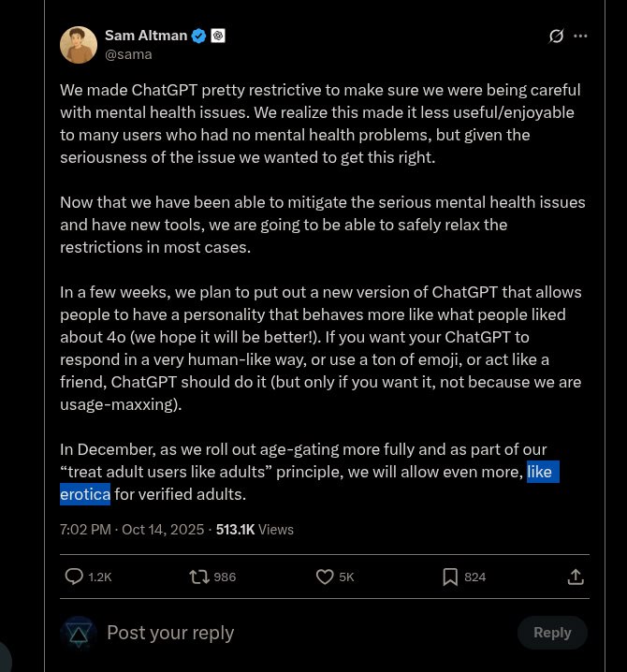Click the 7:02 PM Oct 14 timestamp

coord(131,529)
